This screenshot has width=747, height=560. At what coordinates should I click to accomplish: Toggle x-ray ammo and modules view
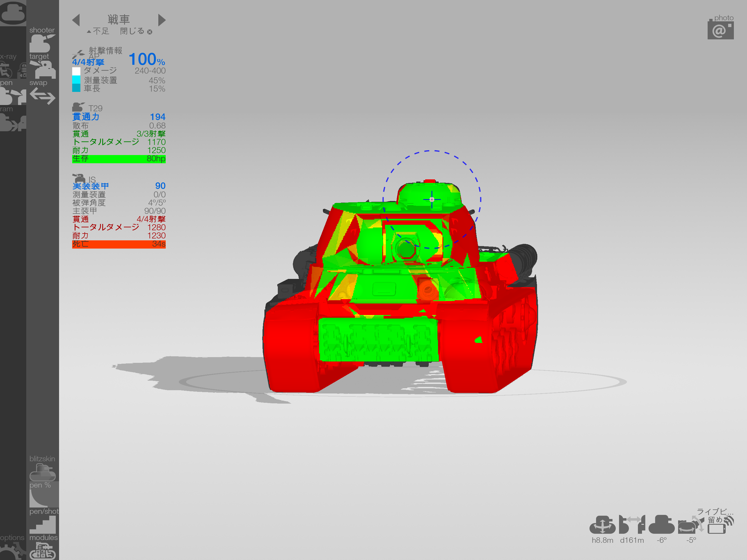pos(22,70)
